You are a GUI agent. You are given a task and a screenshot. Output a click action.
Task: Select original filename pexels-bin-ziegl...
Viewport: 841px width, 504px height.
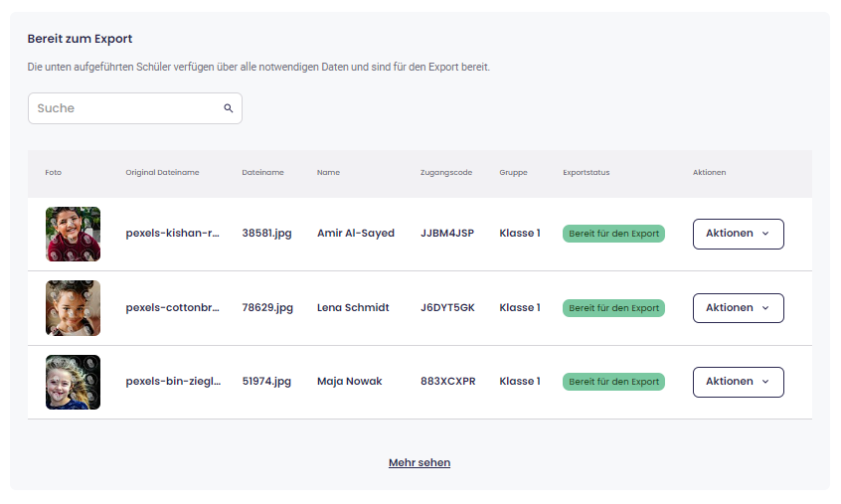173,381
